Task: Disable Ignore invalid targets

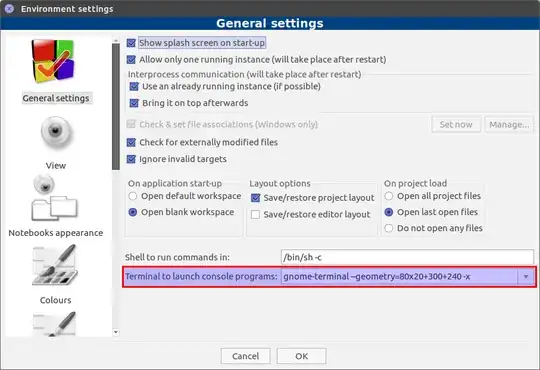Action: click(x=131, y=159)
